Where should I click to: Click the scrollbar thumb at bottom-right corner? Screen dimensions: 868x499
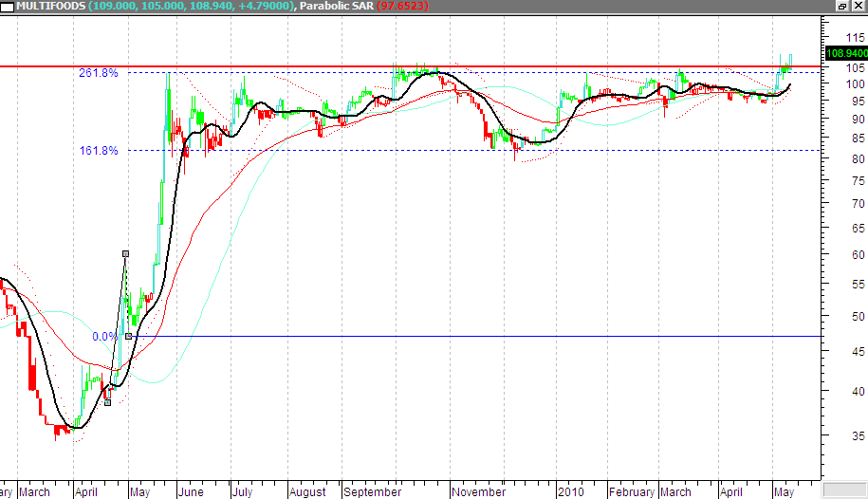click(842, 490)
